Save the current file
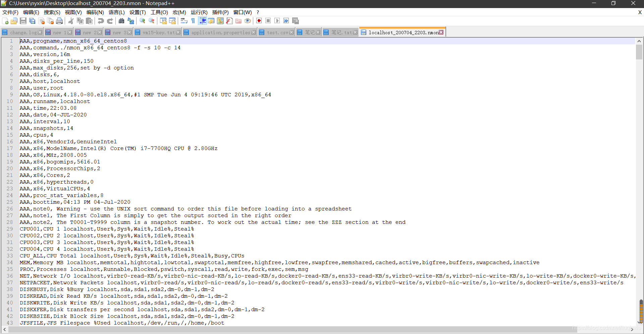The width and height of the screenshot is (644, 334). point(23,21)
